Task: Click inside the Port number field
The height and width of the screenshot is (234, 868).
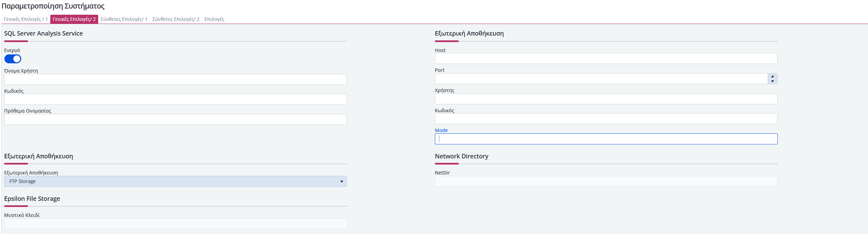Action: [601, 79]
